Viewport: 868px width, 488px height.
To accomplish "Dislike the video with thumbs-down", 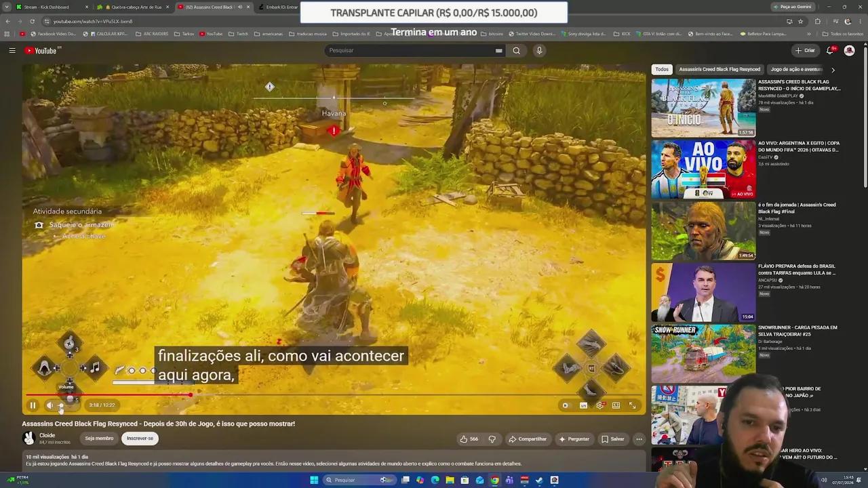I will (x=492, y=439).
